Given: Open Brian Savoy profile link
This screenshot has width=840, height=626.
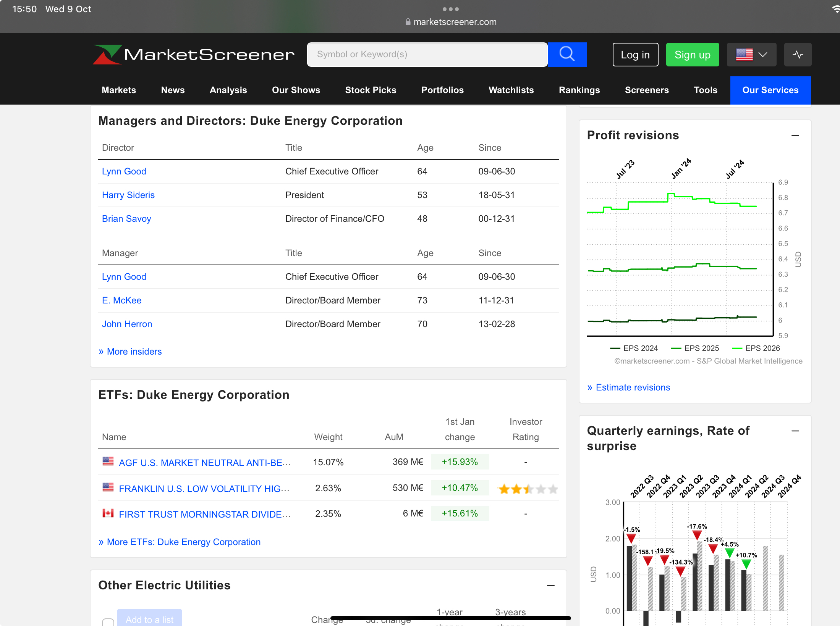Looking at the screenshot, I should point(126,219).
